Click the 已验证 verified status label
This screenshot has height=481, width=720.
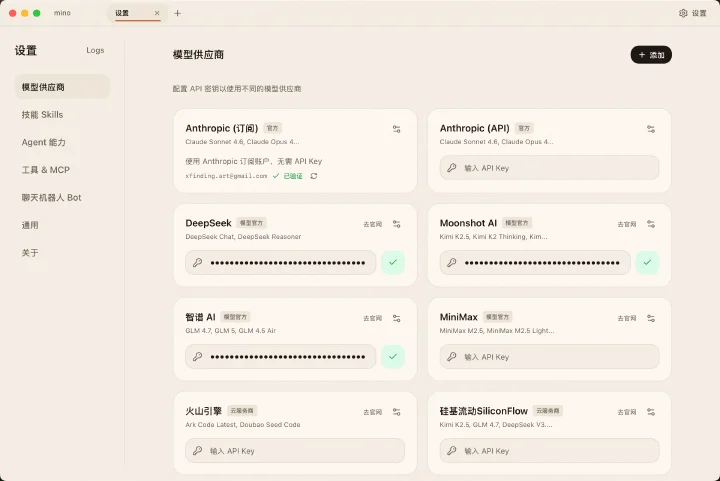pyautogui.click(x=292, y=176)
